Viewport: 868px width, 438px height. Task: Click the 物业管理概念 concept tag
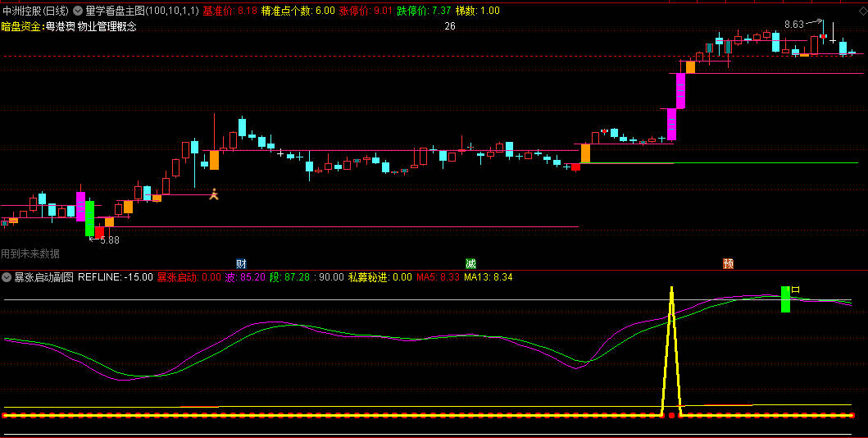(107, 26)
